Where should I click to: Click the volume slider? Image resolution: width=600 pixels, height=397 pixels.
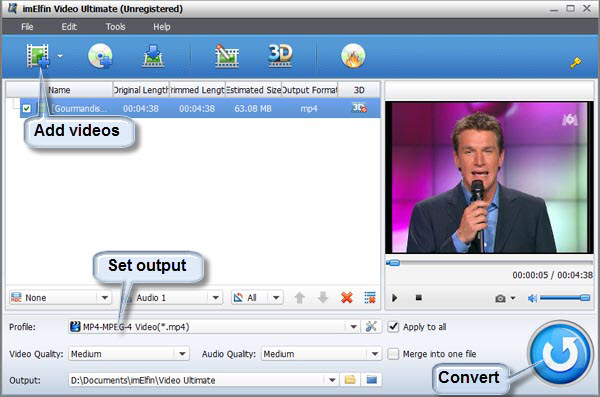point(565,298)
